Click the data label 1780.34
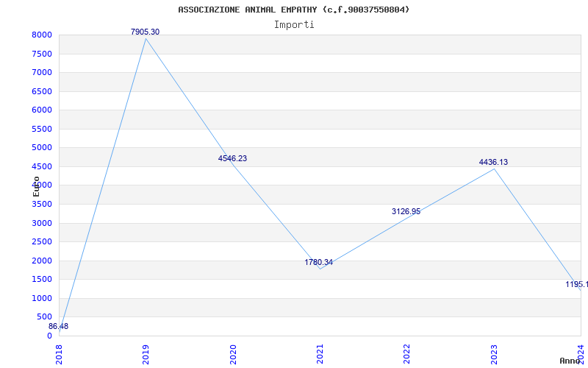Viewport: 588px width, 368px height. pos(319,262)
